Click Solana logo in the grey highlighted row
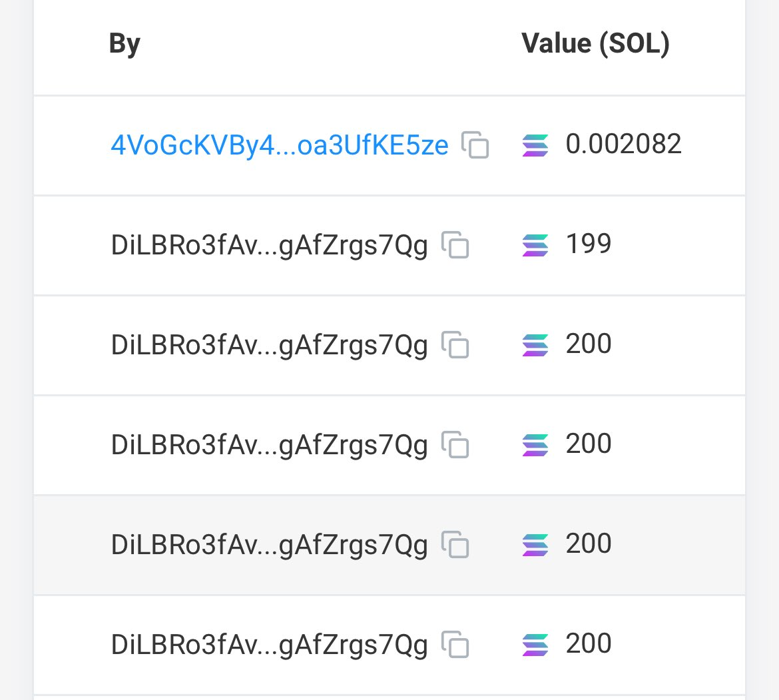The height and width of the screenshot is (700, 779). click(535, 544)
